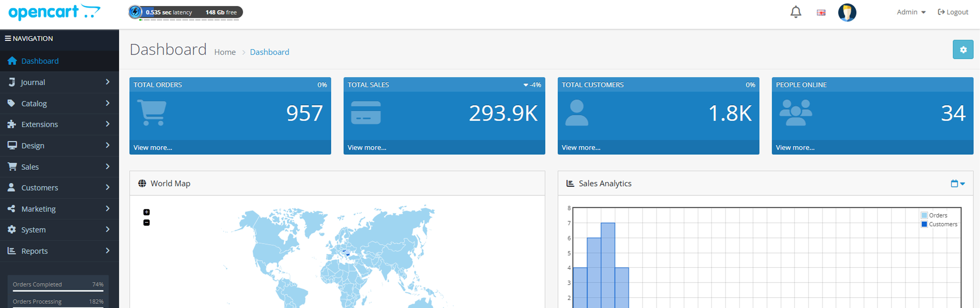Click the System gear icon
Screen dimensions: 980x308
[12, 229]
